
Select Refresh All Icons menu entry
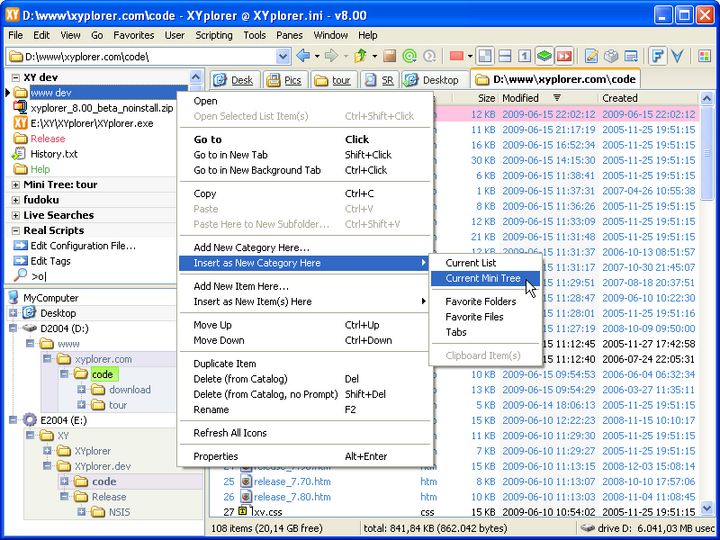point(305,433)
